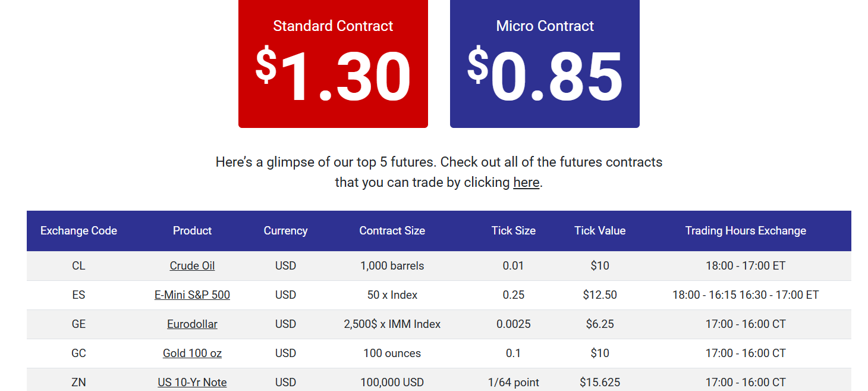Open the Crude Oil product link
Image resolution: width=868 pixels, height=391 pixels.
pos(192,266)
